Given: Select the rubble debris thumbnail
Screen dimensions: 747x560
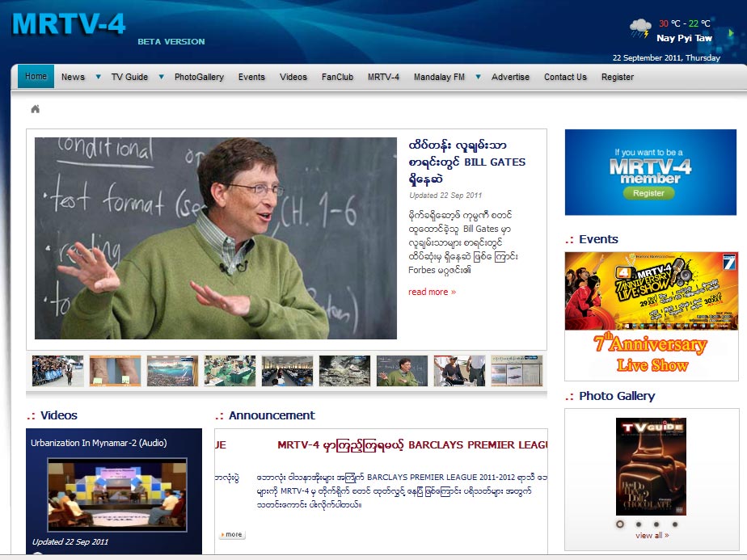Looking at the screenshot, I should click(344, 370).
